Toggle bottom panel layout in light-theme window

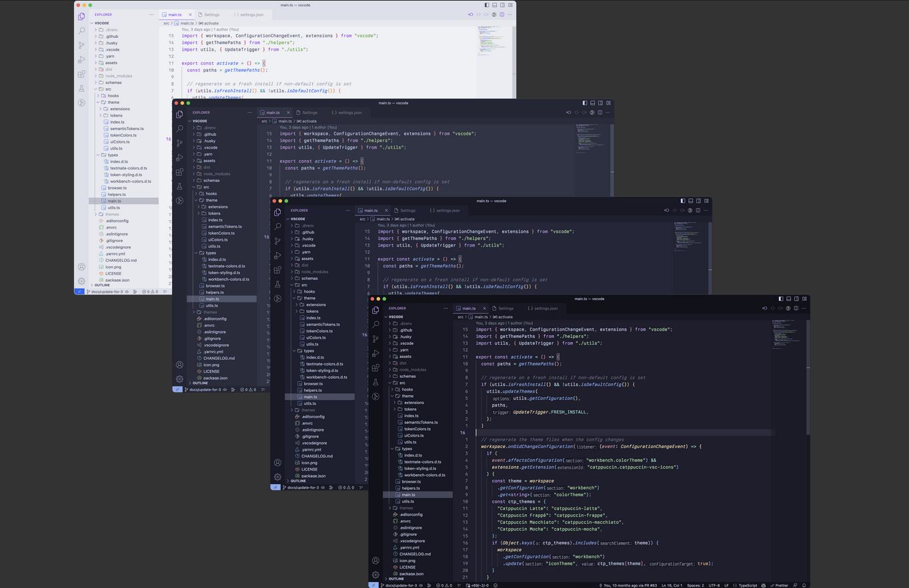[x=495, y=5]
